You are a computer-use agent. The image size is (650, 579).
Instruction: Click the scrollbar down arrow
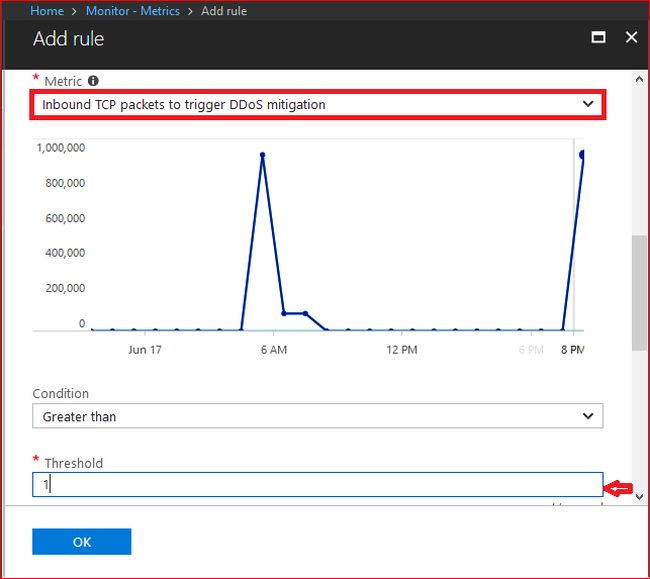click(x=639, y=496)
